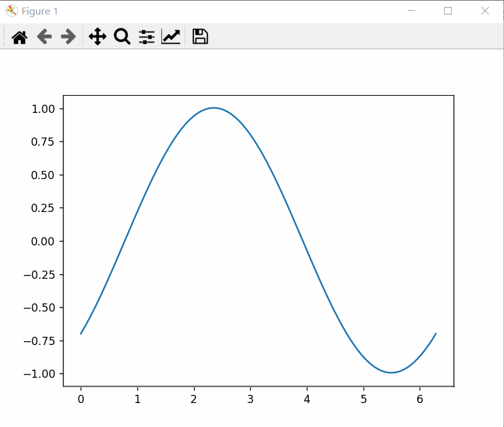Go back to the previous view
The image size is (504, 427).
[x=44, y=37]
